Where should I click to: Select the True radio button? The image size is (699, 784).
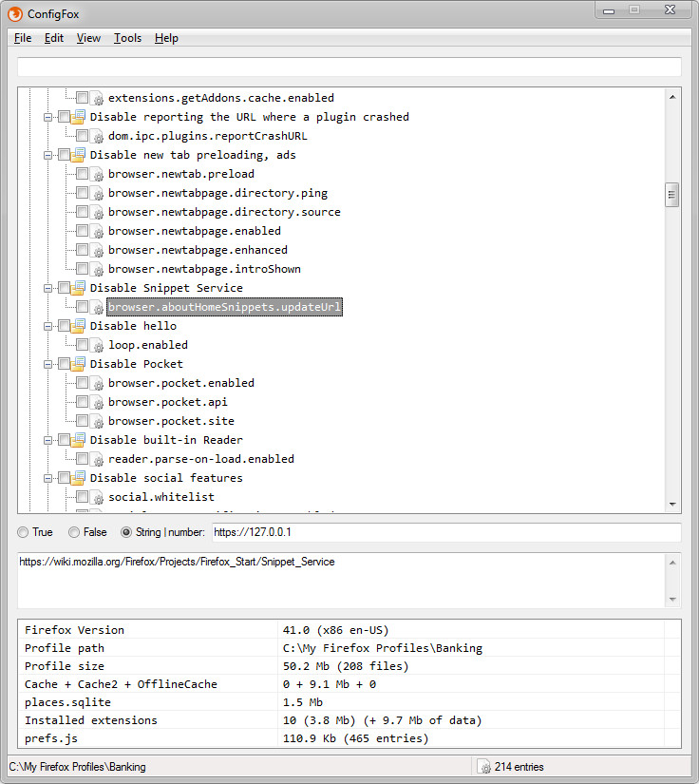[x=23, y=532]
